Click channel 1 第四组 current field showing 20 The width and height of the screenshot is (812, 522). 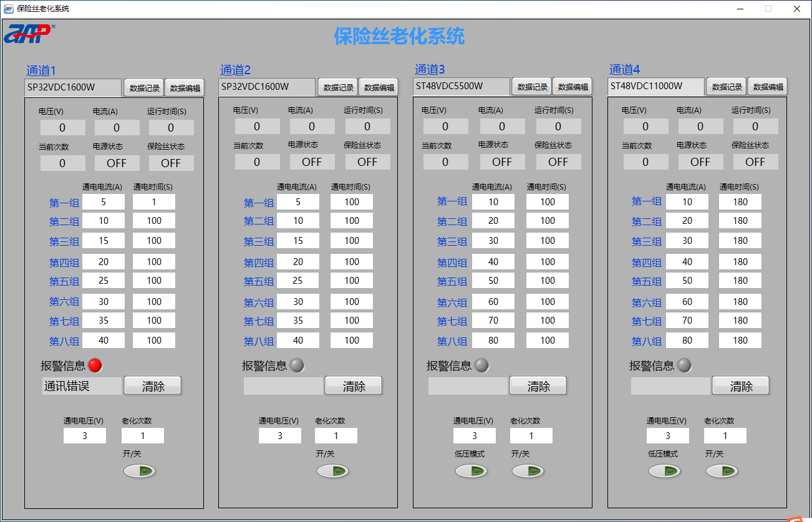(x=104, y=262)
